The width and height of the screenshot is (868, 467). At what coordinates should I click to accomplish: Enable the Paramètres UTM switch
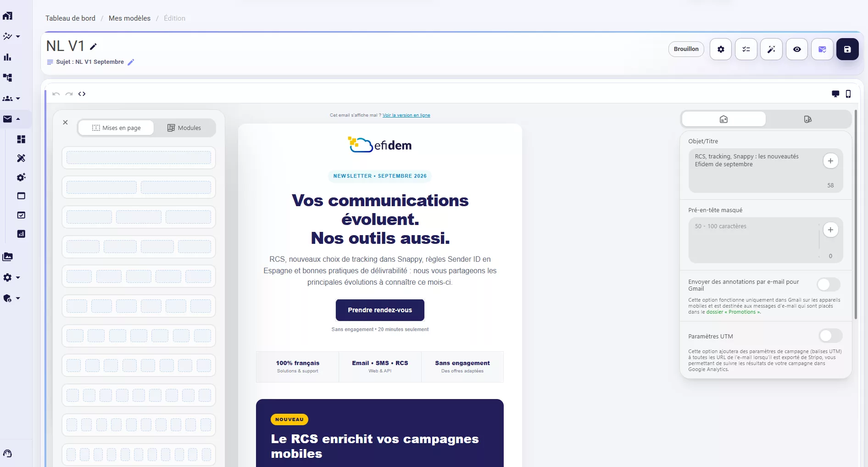coord(830,336)
